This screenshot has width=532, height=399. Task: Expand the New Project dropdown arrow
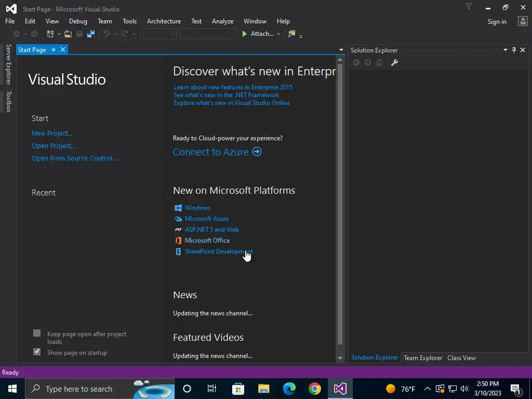[59, 34]
